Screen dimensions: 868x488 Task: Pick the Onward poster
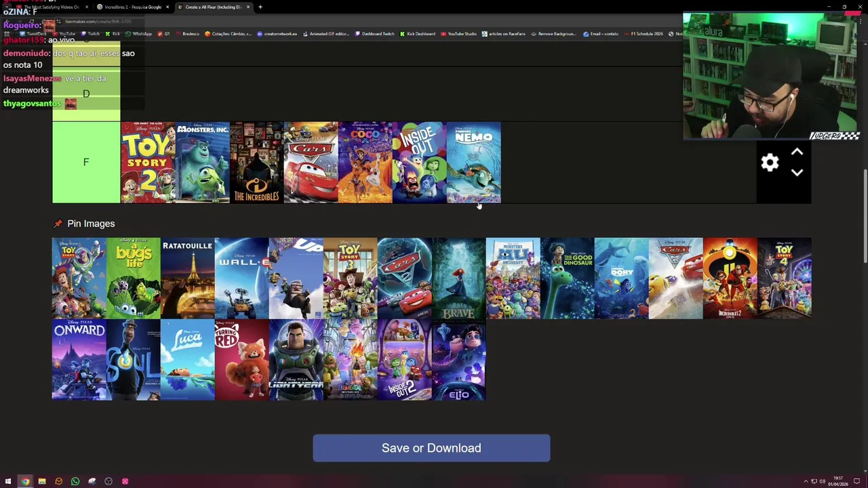[x=79, y=360]
